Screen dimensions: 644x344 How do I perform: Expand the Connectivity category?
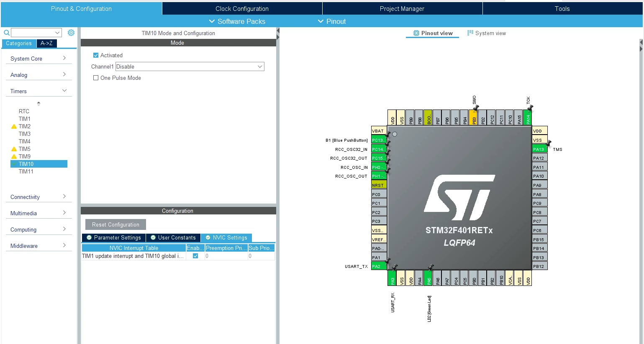[x=38, y=197]
